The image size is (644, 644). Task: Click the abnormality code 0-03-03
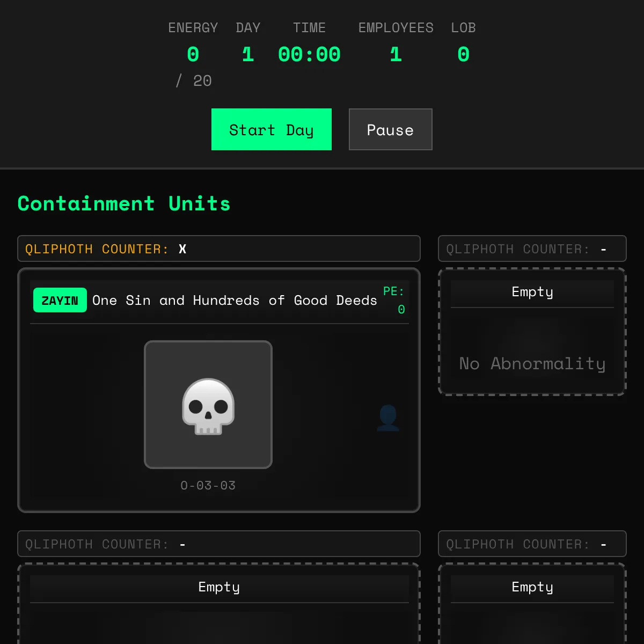click(x=208, y=486)
